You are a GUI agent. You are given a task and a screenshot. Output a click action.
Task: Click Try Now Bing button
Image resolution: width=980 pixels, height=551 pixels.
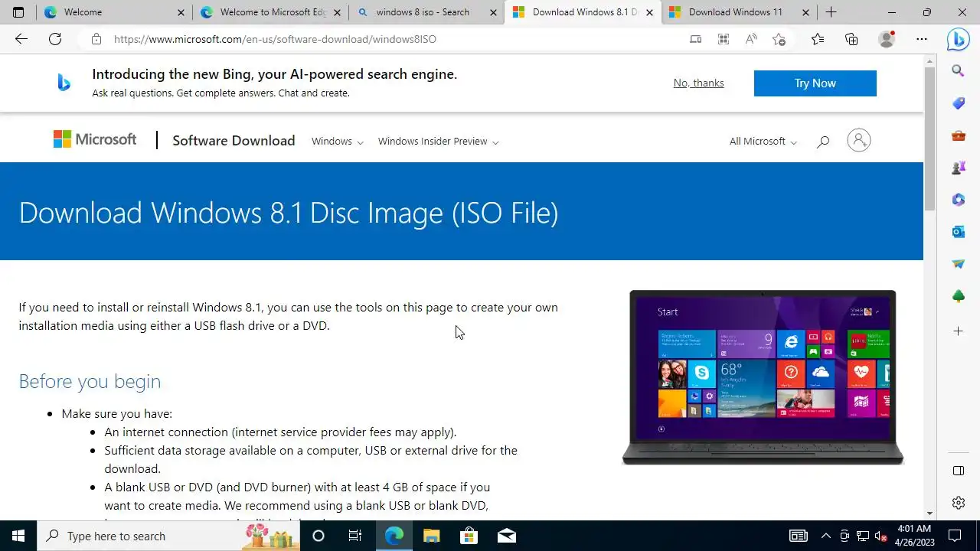[815, 83]
